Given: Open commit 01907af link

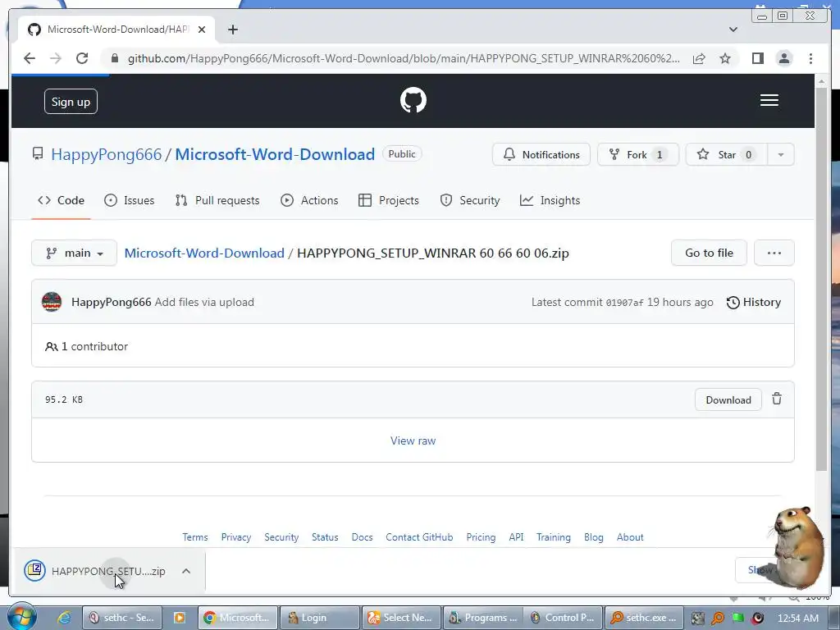Looking at the screenshot, I should point(624,303).
